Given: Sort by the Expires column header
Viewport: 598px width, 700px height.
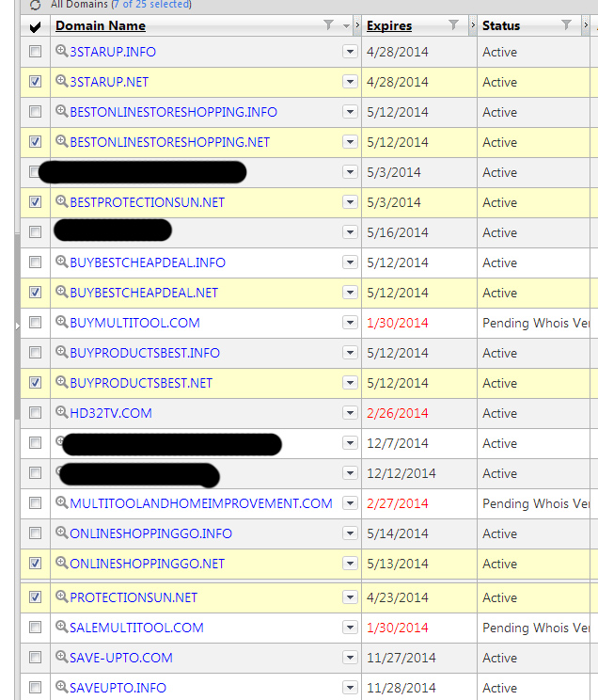Looking at the screenshot, I should coord(389,26).
